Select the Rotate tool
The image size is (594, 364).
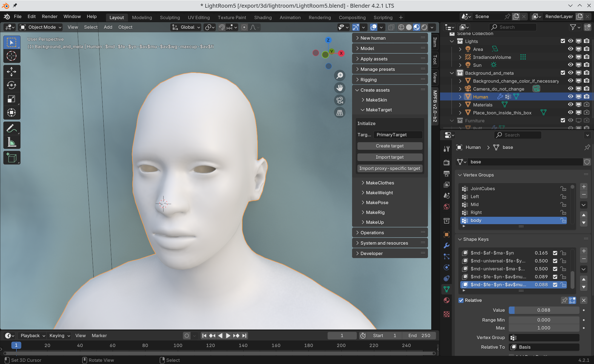tap(12, 85)
